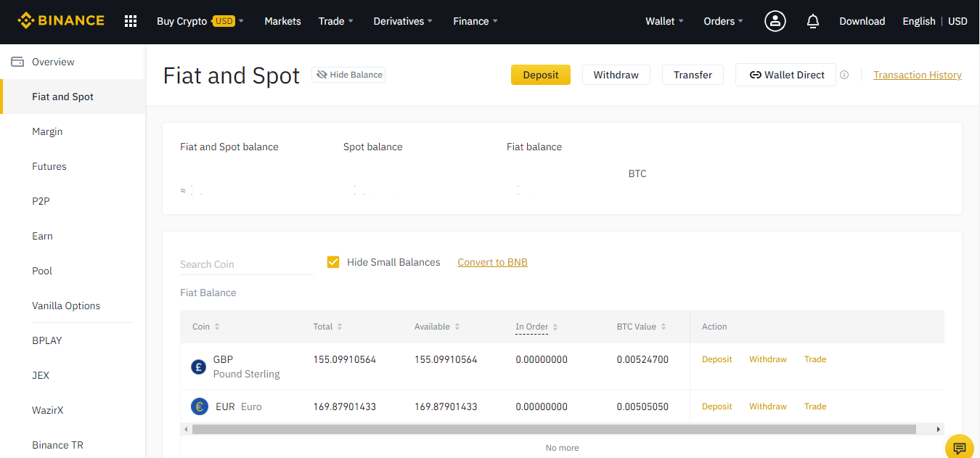
Task: Open the apps grid menu icon
Action: tap(131, 21)
